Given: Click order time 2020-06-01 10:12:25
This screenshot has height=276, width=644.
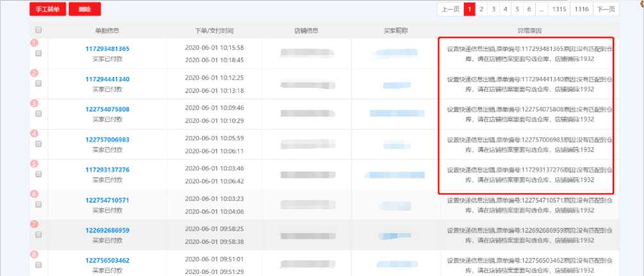Looking at the screenshot, I should point(215,77).
